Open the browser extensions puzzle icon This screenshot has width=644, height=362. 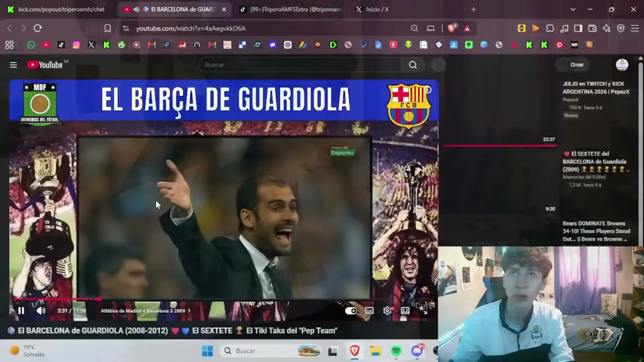550,29
